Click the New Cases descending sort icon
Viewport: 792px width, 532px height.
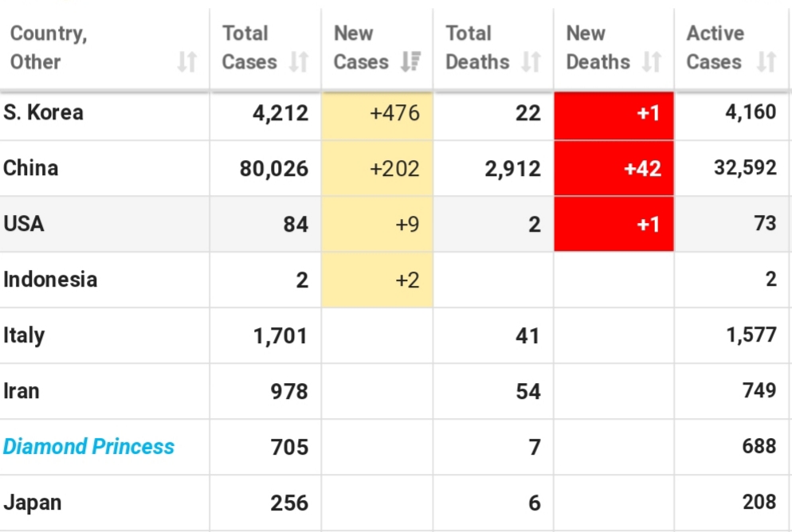410,62
